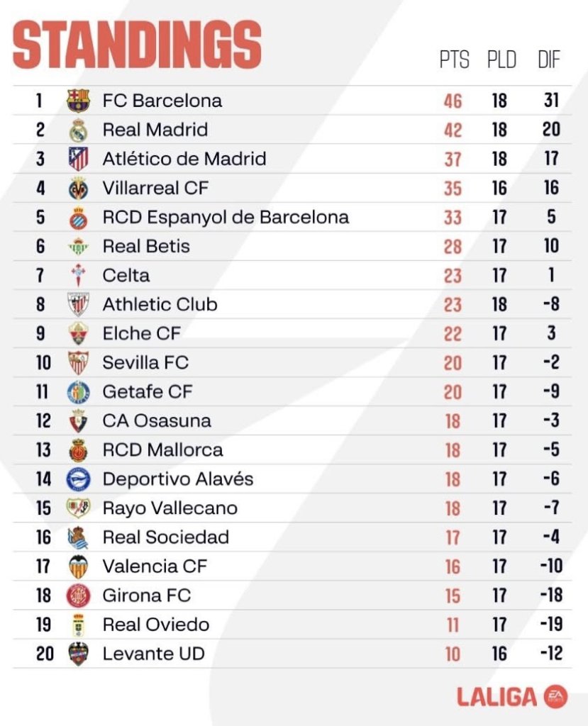Click the Rayo Vallecano team name

pos(170,508)
